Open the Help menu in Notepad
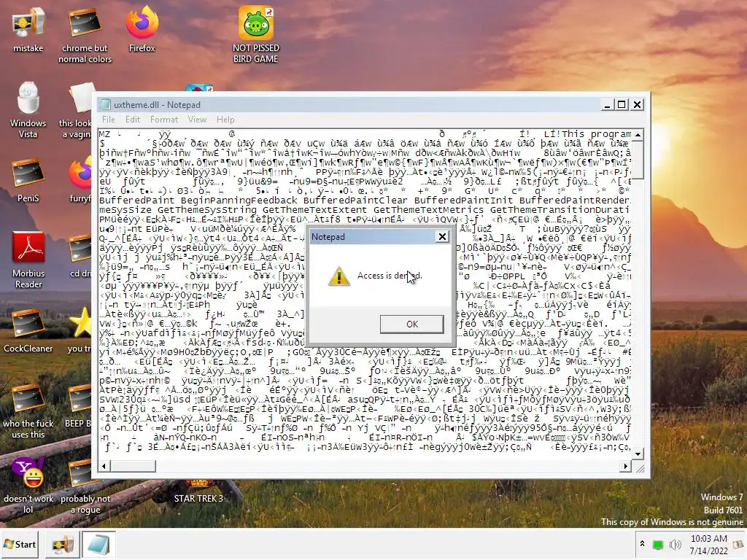This screenshot has height=560, width=747. coord(225,120)
